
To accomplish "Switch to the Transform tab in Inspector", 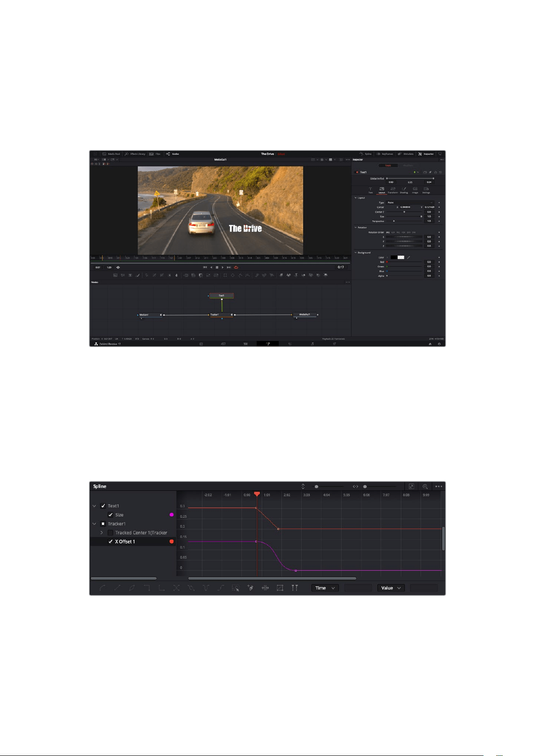I will [x=393, y=190].
